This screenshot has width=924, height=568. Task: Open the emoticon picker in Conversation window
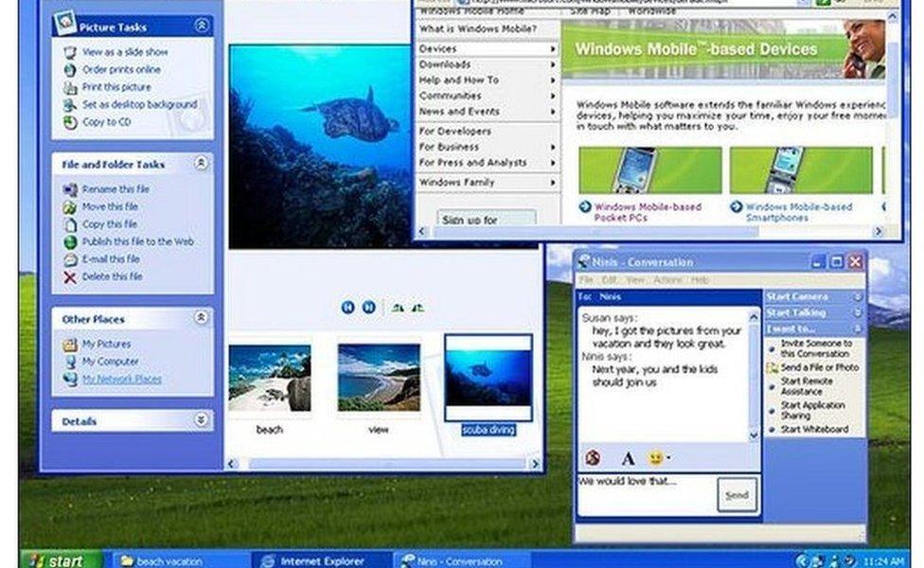[x=659, y=458]
